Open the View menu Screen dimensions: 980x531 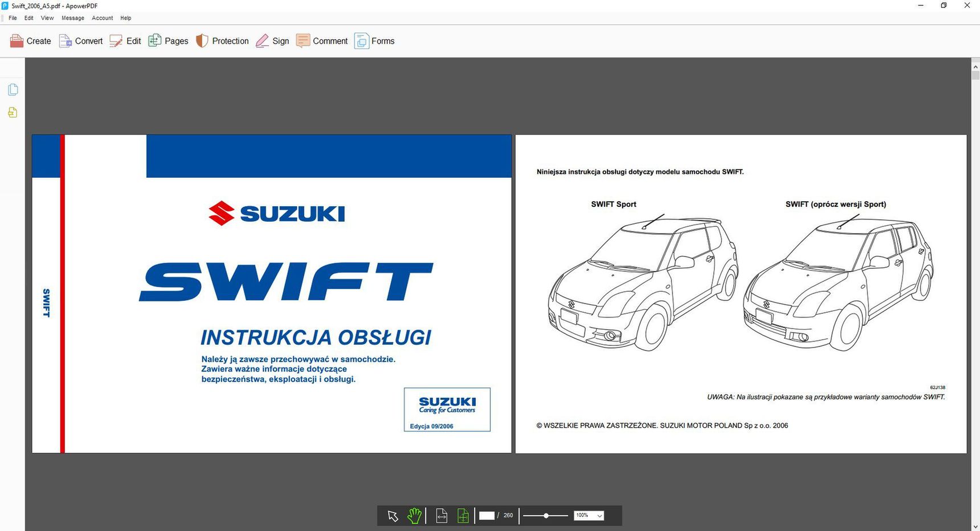tap(47, 18)
